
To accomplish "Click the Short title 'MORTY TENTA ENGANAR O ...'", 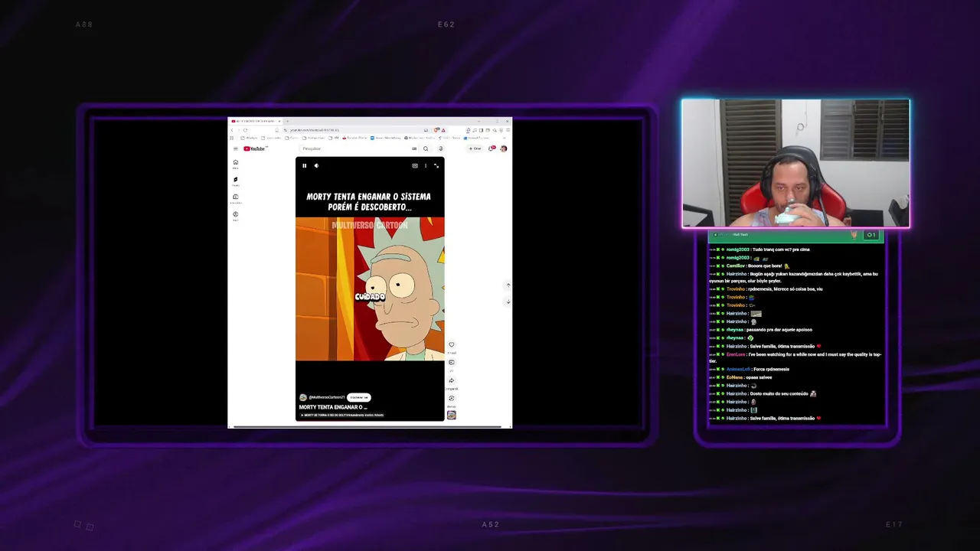I will click(x=333, y=407).
